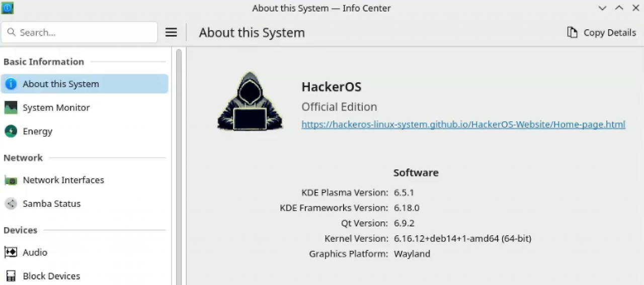
Task: Click KDE Plasma Version value 6.5.1
Action: click(x=404, y=193)
